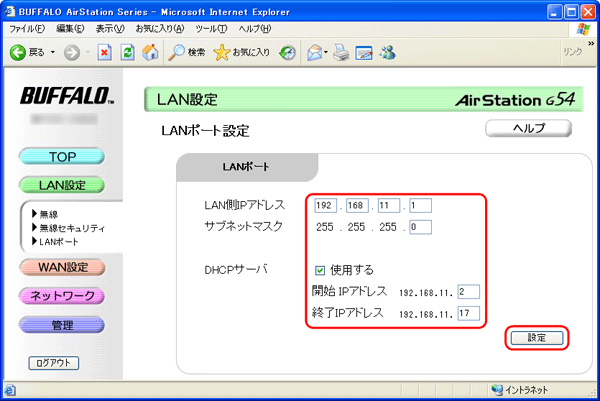Close the Internet Explorer window

pyautogui.click(x=588, y=12)
